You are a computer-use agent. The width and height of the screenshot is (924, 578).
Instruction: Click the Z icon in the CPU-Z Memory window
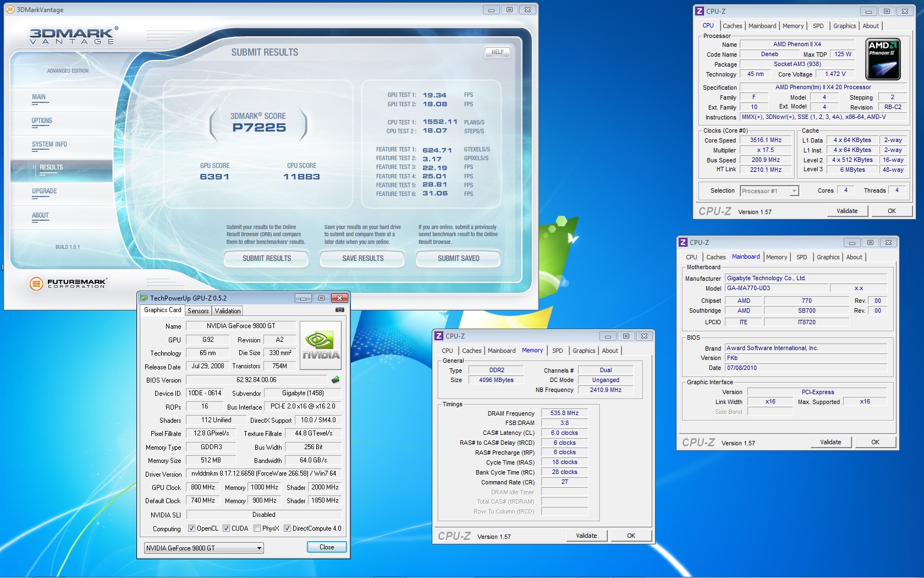(x=439, y=336)
